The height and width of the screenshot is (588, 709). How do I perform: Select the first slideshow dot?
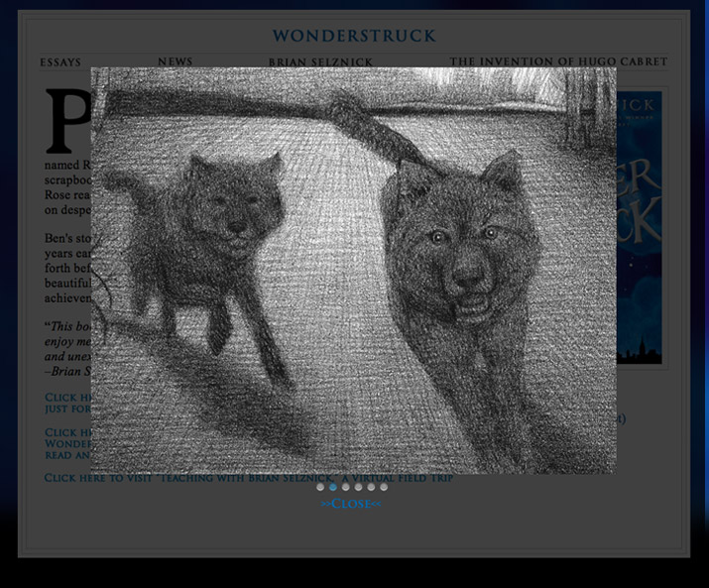(x=320, y=487)
